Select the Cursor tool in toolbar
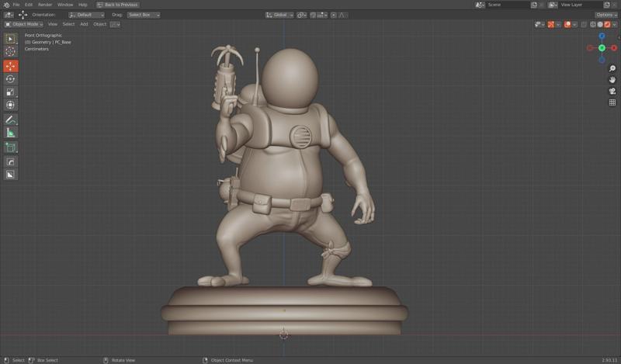621x364 pixels. point(10,52)
